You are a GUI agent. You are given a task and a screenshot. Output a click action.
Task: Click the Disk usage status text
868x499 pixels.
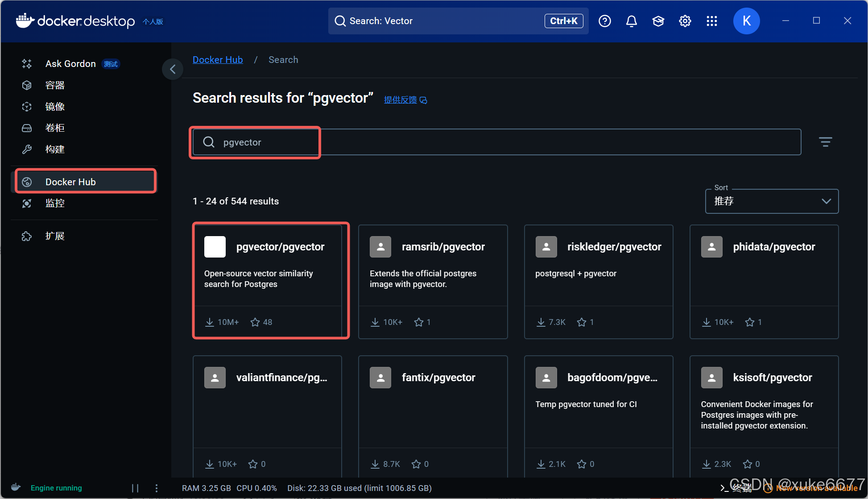[360, 488]
